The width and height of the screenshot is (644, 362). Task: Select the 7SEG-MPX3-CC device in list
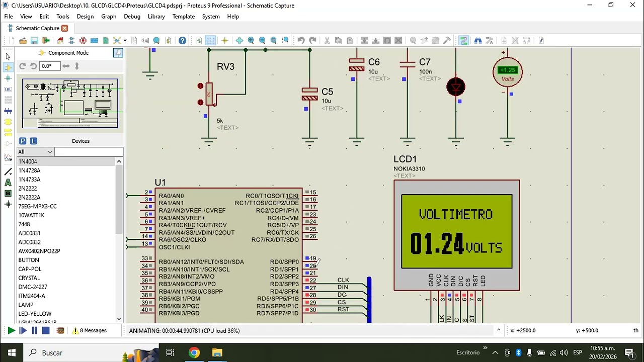point(38,206)
